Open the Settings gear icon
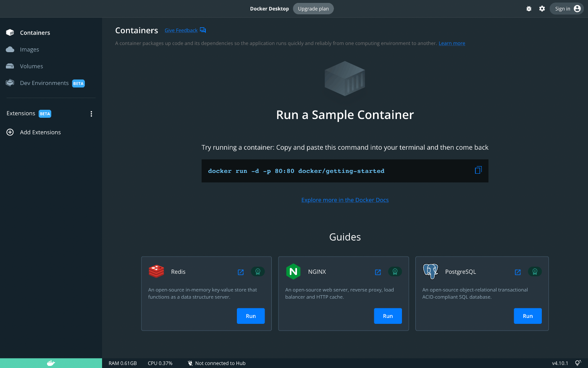This screenshot has height=368, width=588. coord(542,9)
